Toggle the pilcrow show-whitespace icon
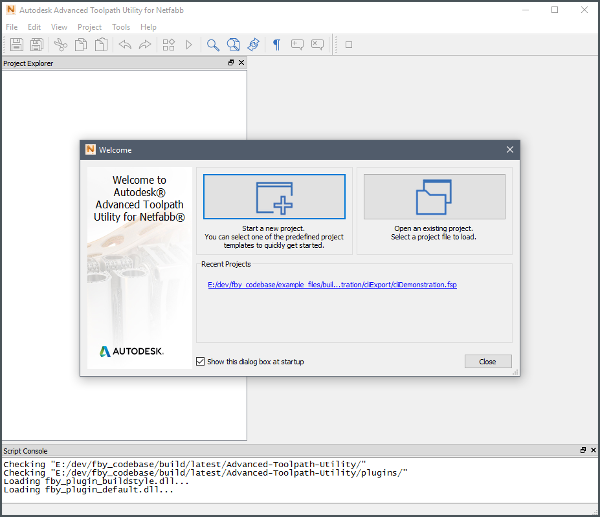The image size is (600, 517). coord(277,45)
